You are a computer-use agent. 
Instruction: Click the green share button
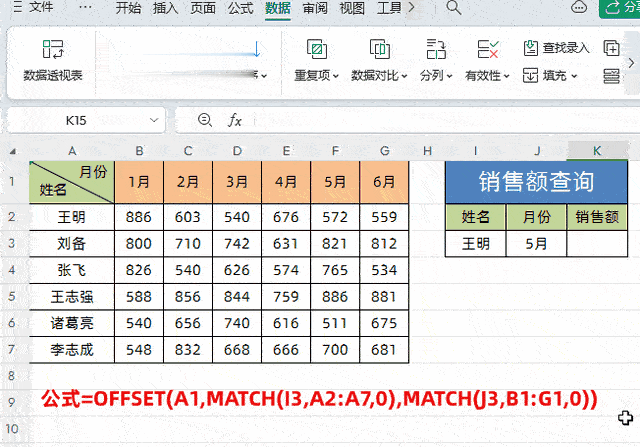pyautogui.click(x=619, y=8)
